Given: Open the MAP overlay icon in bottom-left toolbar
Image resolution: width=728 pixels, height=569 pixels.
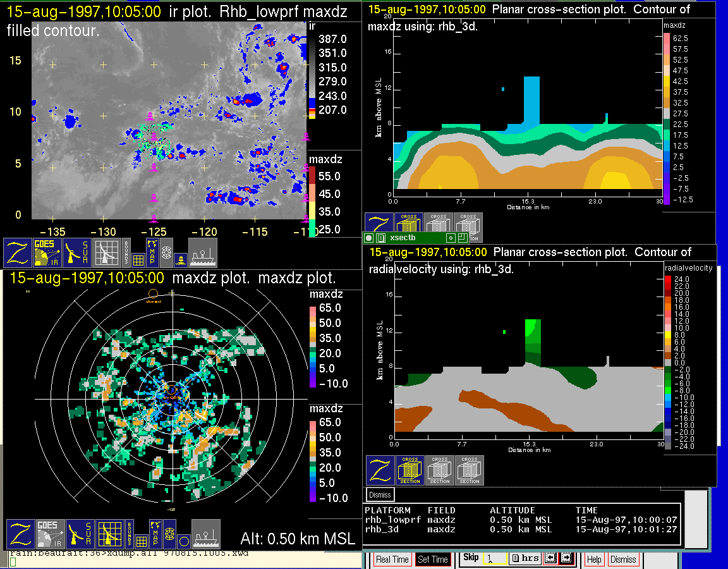Looking at the screenshot, I should [155, 534].
